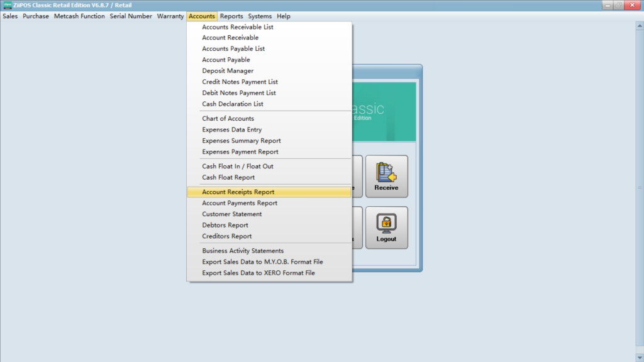View Customer Statement

tap(269, 214)
